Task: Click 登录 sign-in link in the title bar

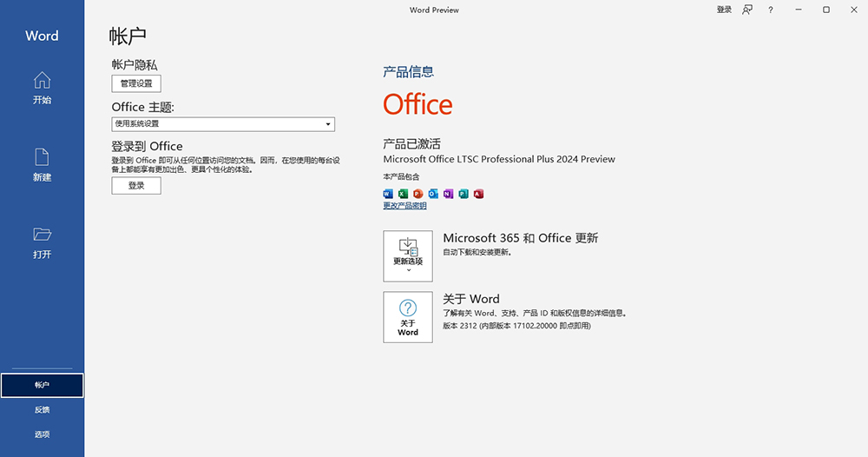Action: pos(724,10)
